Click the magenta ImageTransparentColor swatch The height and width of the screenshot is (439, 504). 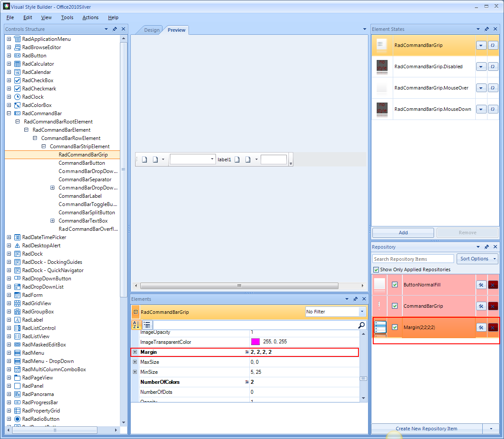coord(255,342)
